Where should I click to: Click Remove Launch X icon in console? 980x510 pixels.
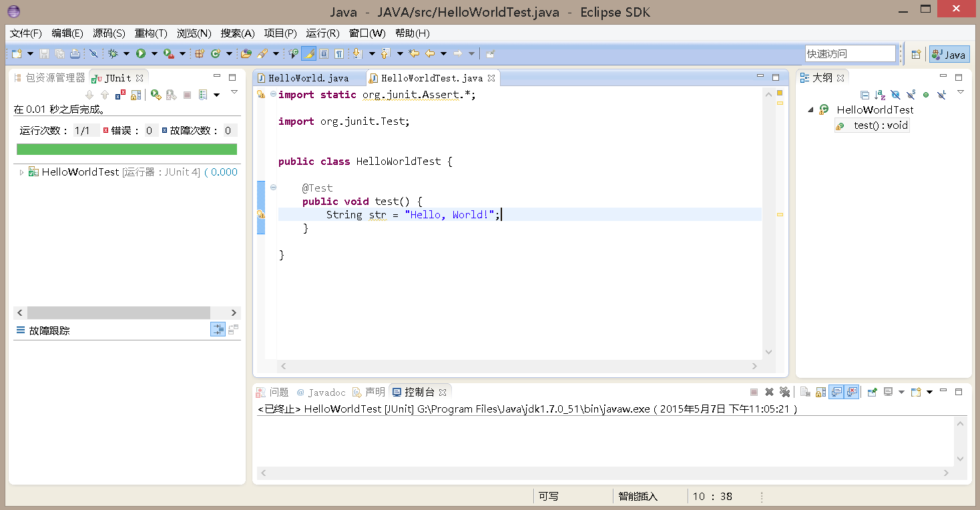pos(769,392)
